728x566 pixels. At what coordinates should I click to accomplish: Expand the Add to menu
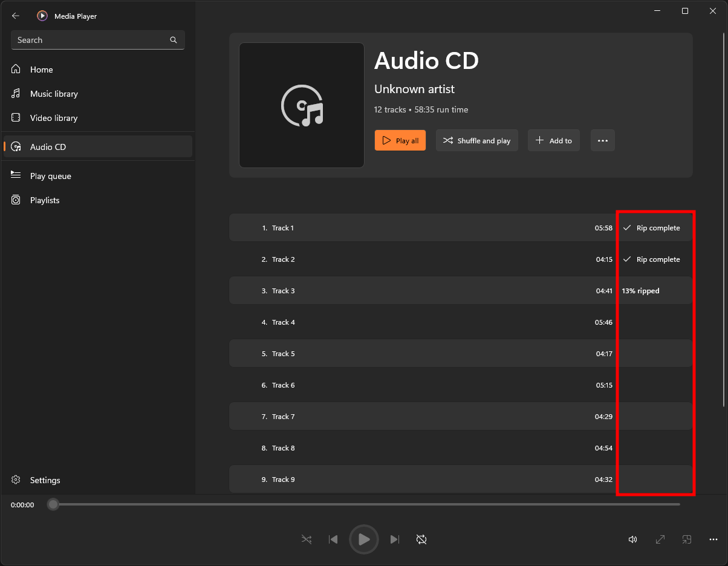click(x=553, y=140)
